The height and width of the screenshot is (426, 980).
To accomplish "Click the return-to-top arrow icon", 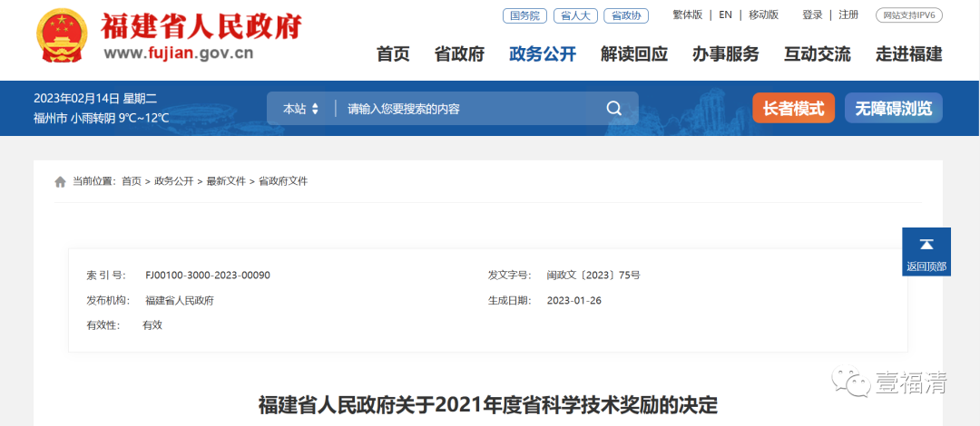I will (926, 244).
